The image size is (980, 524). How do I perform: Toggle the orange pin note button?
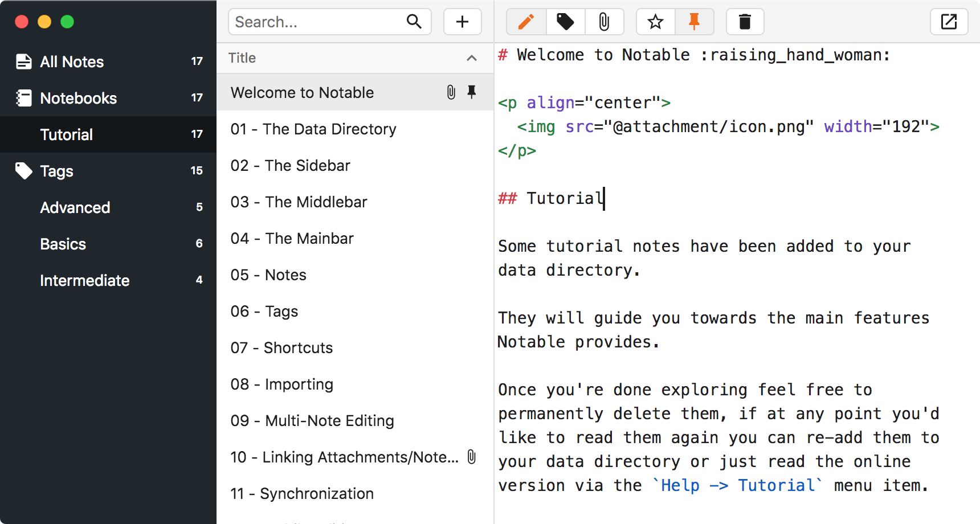click(x=694, y=22)
